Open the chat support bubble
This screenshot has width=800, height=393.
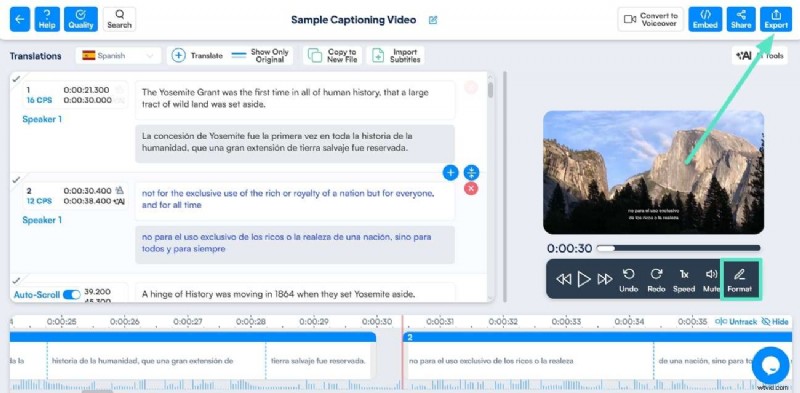[770, 365]
